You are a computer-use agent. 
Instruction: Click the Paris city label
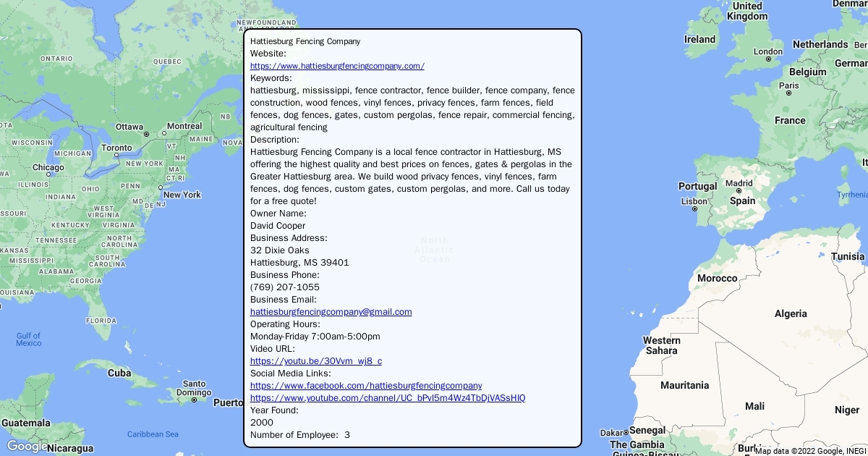coord(789,85)
